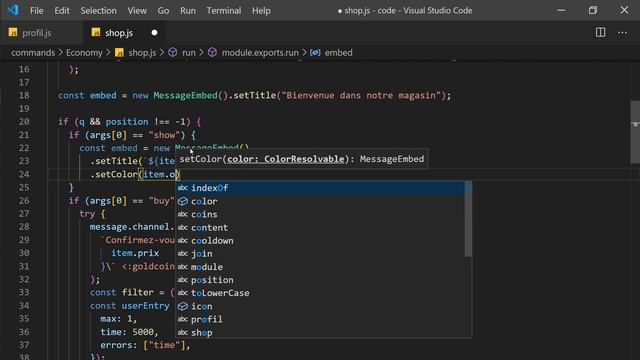Screen dimensions: 640x360
Task: Restore down the VS Code window
Action: (x=593, y=10)
